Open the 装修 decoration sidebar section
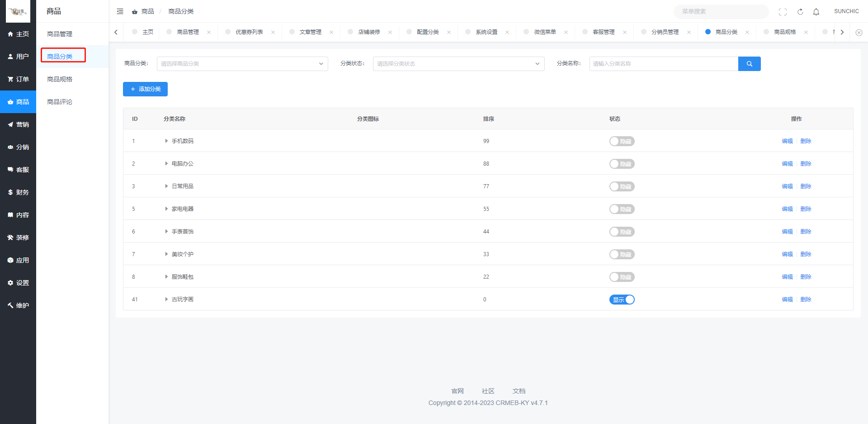This screenshot has height=424, width=868. (18, 238)
